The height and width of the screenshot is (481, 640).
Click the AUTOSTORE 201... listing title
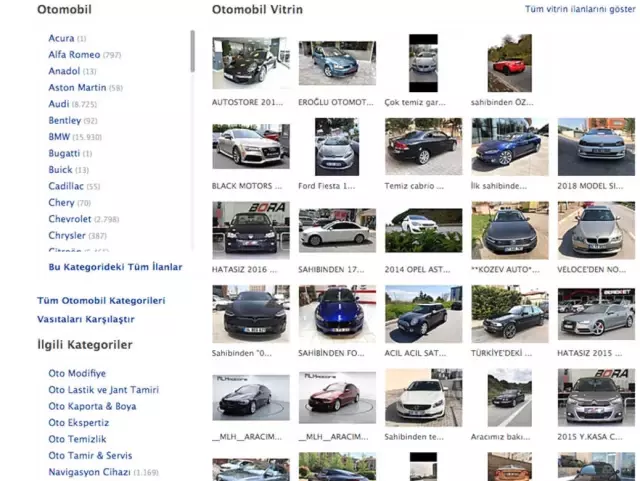click(x=247, y=102)
